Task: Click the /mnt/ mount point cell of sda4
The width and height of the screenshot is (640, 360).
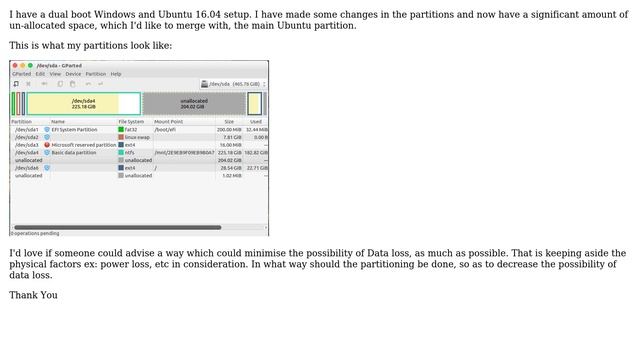Action: click(184, 153)
